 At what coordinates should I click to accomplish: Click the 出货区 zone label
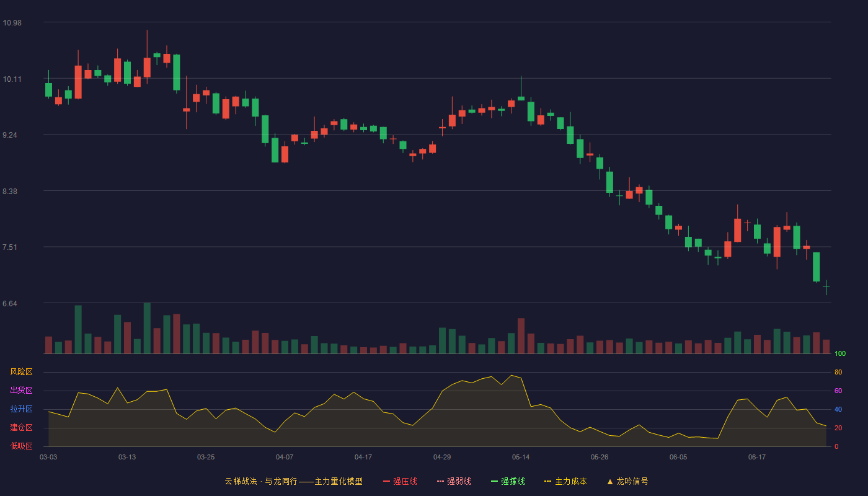click(21, 391)
